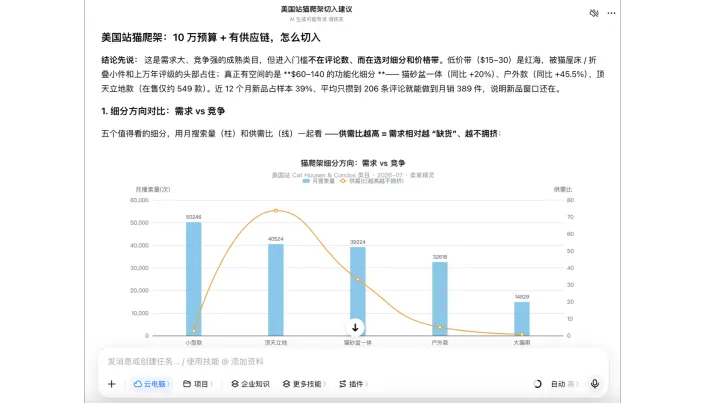The height and width of the screenshot is (403, 720).
Task: Click the 30,000 left axis value
Action: (x=139, y=268)
